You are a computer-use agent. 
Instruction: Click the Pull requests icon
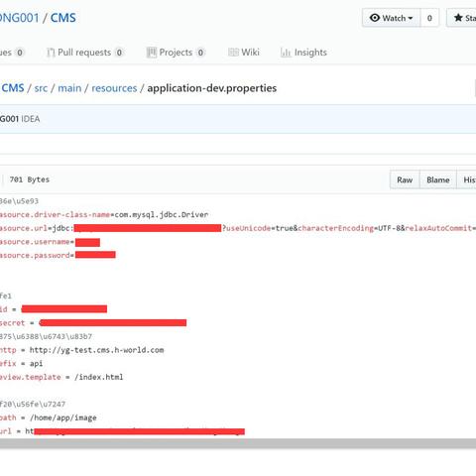pyautogui.click(x=51, y=53)
